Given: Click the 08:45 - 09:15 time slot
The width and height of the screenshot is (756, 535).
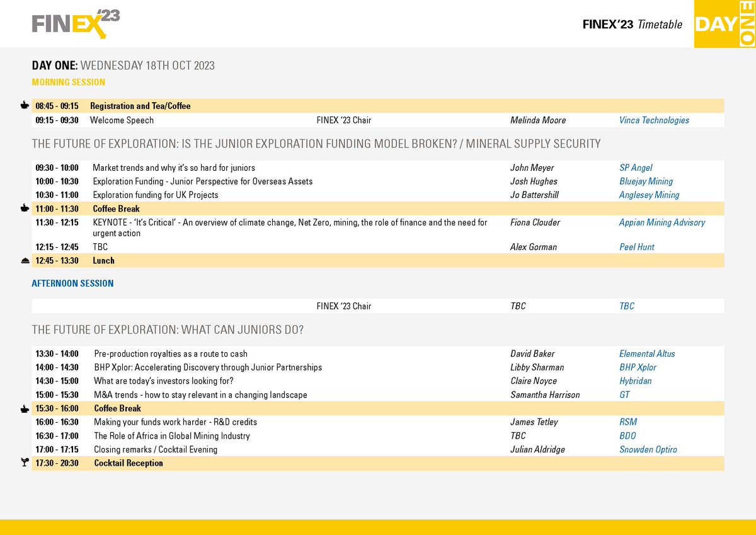Looking at the screenshot, I should 57,106.
